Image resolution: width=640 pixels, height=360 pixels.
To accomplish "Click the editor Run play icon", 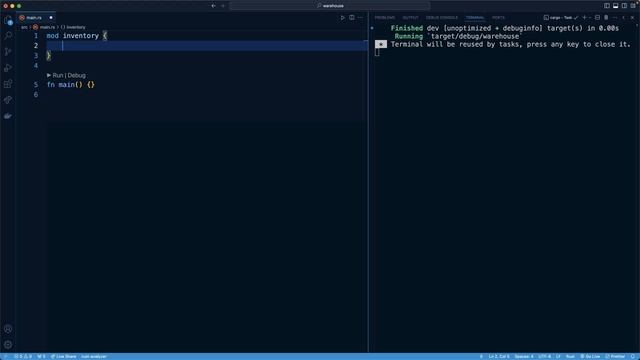I will point(342,18).
